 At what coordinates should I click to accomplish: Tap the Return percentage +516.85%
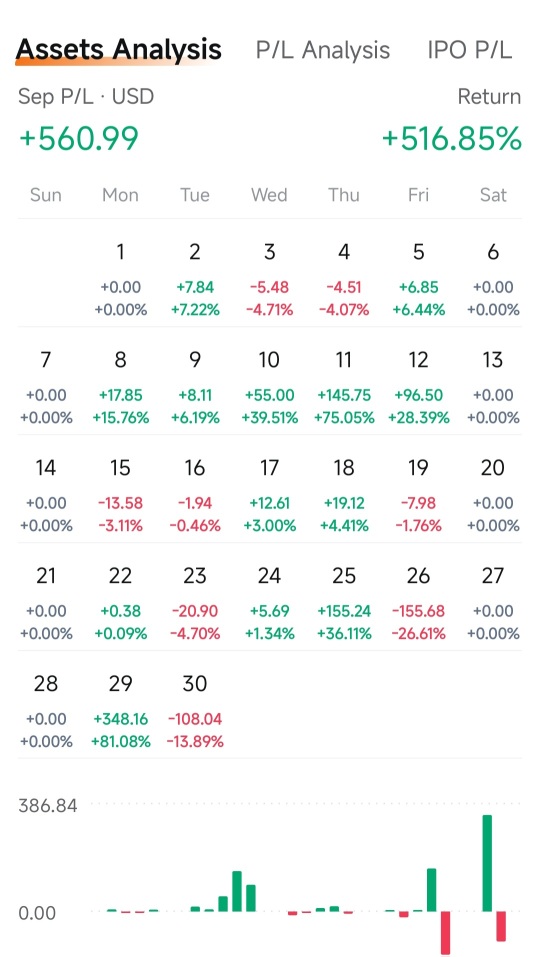click(452, 139)
